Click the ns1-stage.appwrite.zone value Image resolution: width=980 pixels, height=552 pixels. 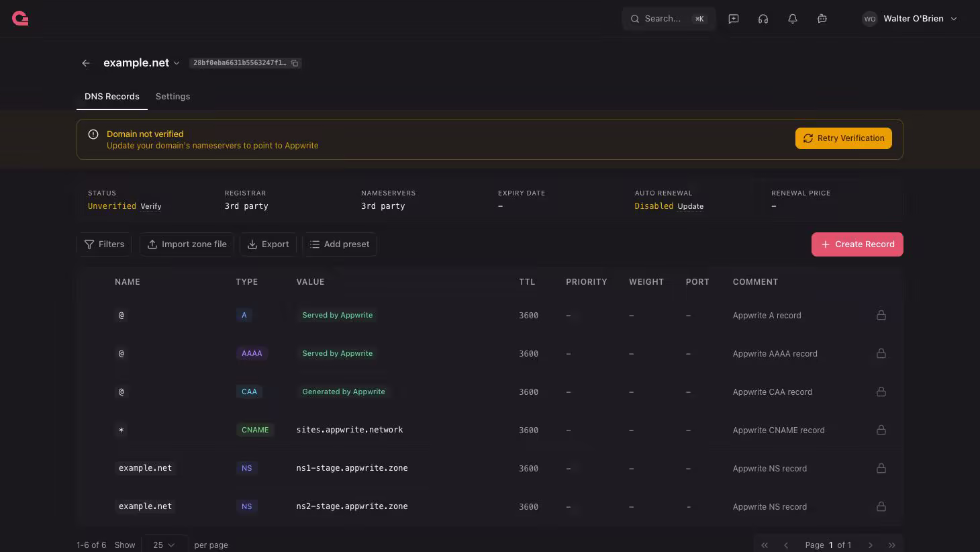click(352, 468)
